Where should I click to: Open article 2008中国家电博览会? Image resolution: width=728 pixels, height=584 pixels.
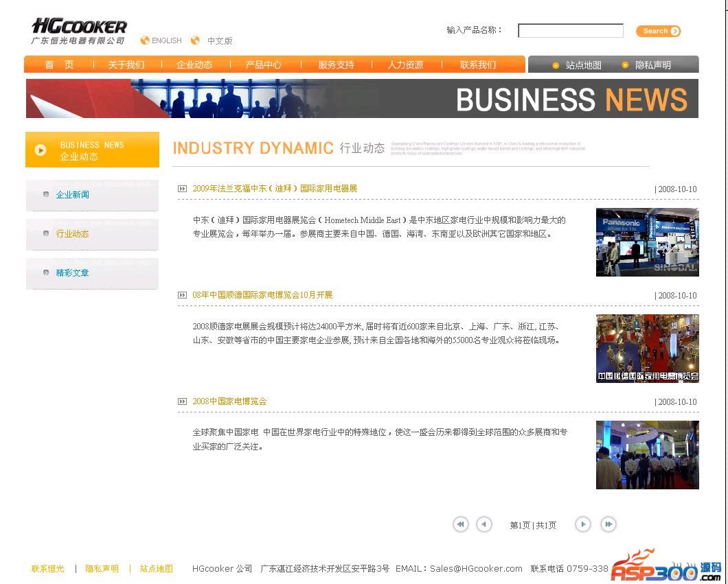coord(230,401)
